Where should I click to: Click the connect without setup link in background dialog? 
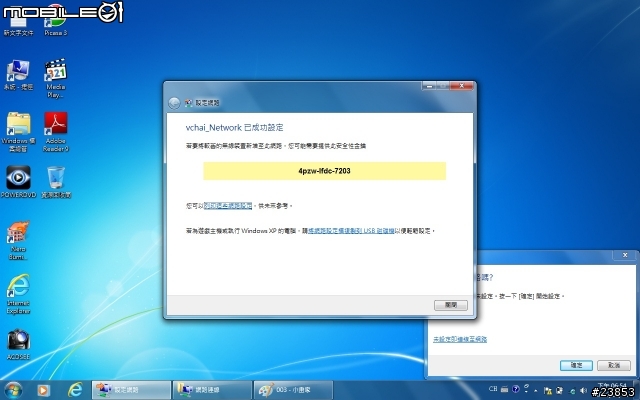click(x=460, y=339)
